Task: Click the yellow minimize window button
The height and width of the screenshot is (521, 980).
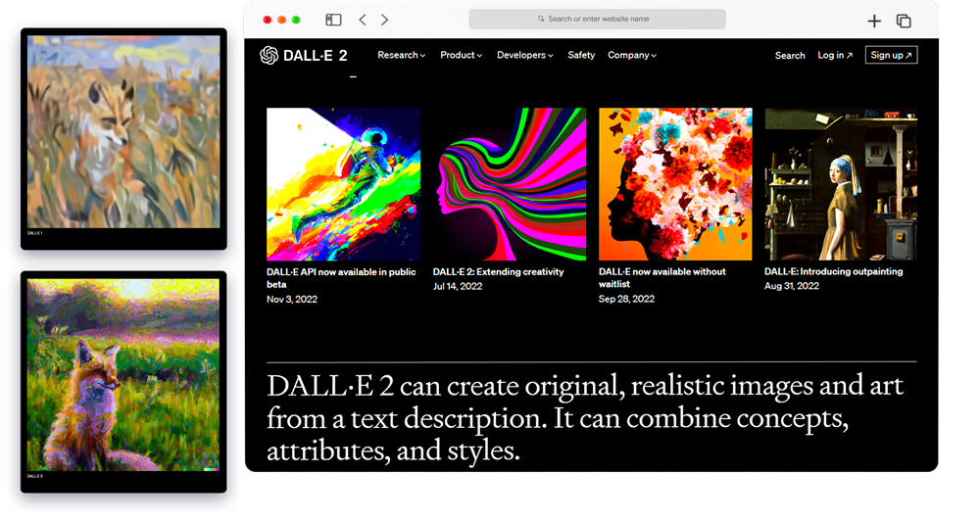Action: [282, 20]
